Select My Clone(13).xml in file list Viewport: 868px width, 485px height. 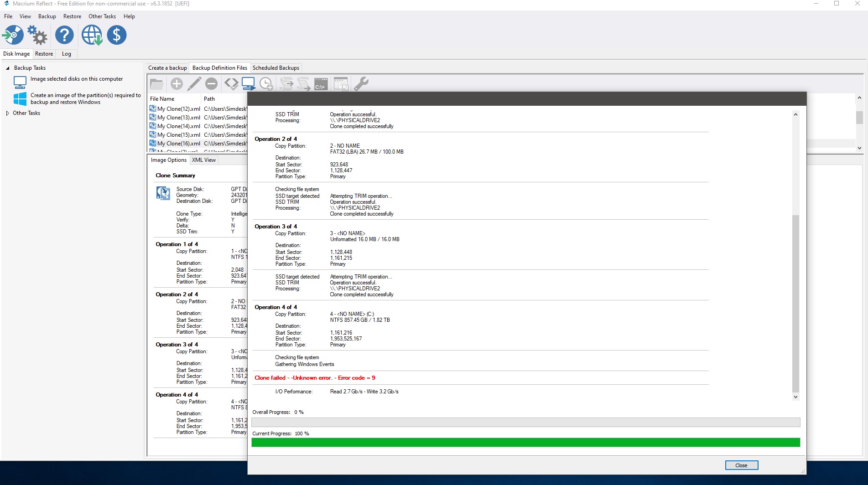tap(179, 118)
